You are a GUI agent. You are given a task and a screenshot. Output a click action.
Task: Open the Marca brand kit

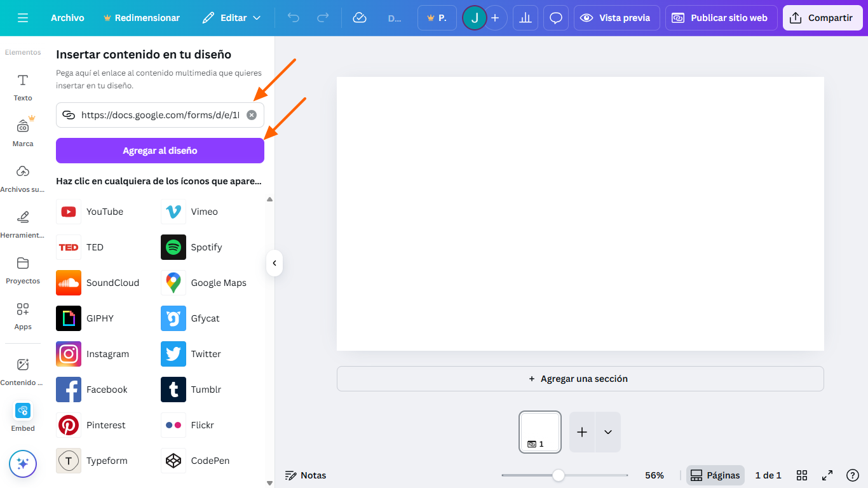pyautogui.click(x=23, y=133)
